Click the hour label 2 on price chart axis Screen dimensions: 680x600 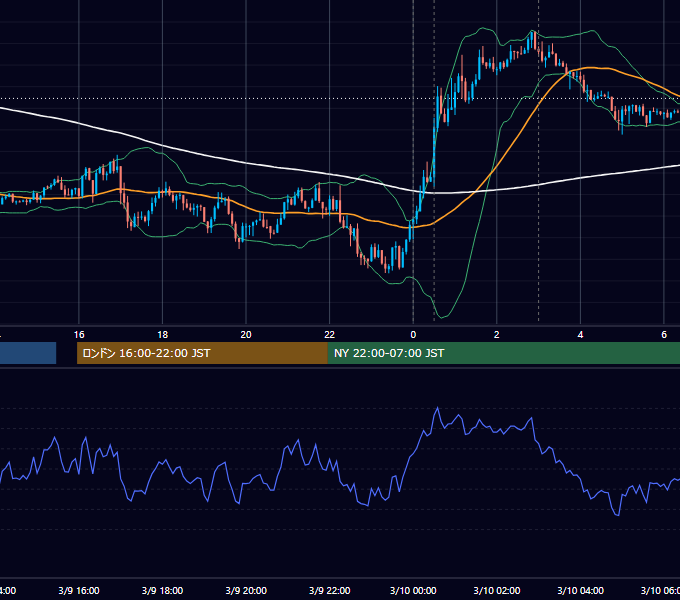497,335
